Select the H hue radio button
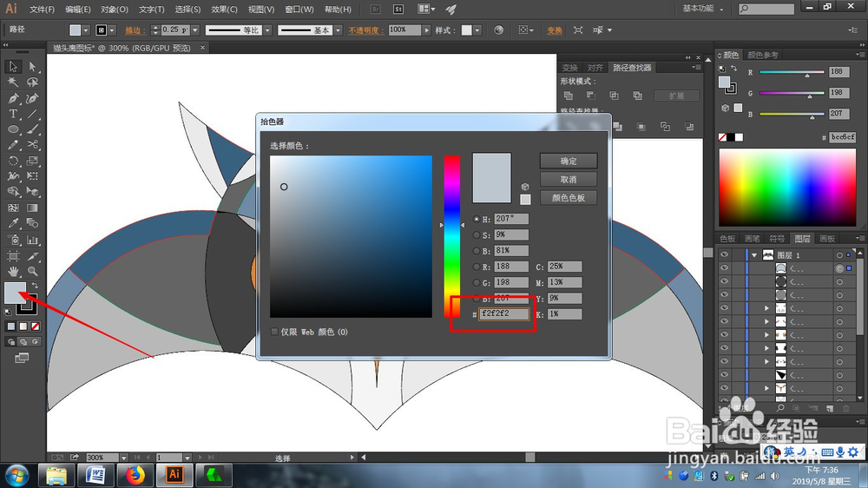The width and height of the screenshot is (868, 488). click(477, 220)
